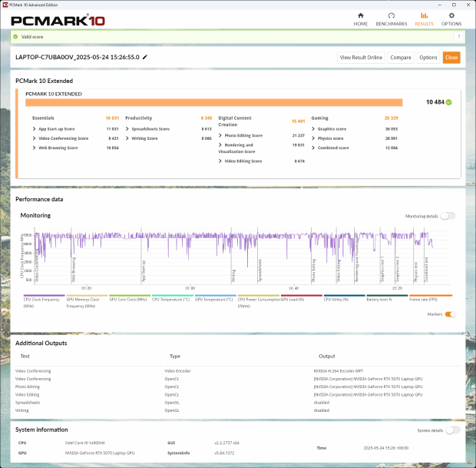Select Frame rate (FPS) legend swatch
The width and height of the screenshot is (476, 468).
pos(431,295)
